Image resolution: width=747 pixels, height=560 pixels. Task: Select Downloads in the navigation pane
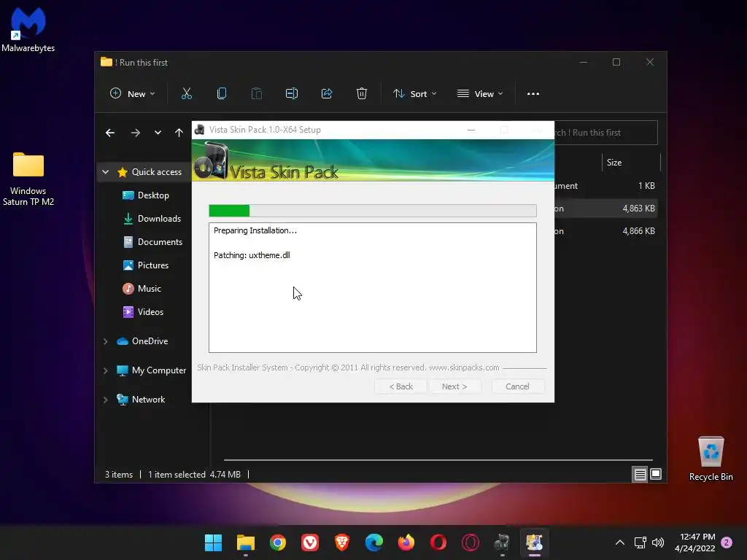coord(152,219)
